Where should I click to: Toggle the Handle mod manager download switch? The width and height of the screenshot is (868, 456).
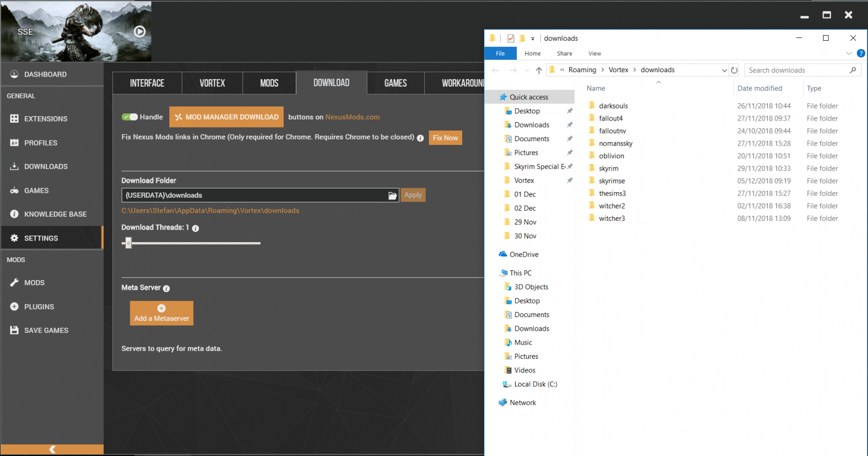(130, 117)
